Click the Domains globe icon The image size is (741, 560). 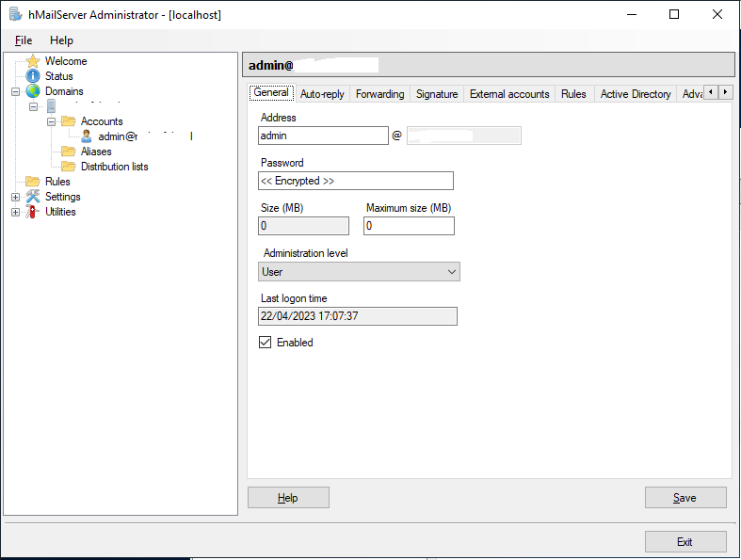[x=33, y=91]
